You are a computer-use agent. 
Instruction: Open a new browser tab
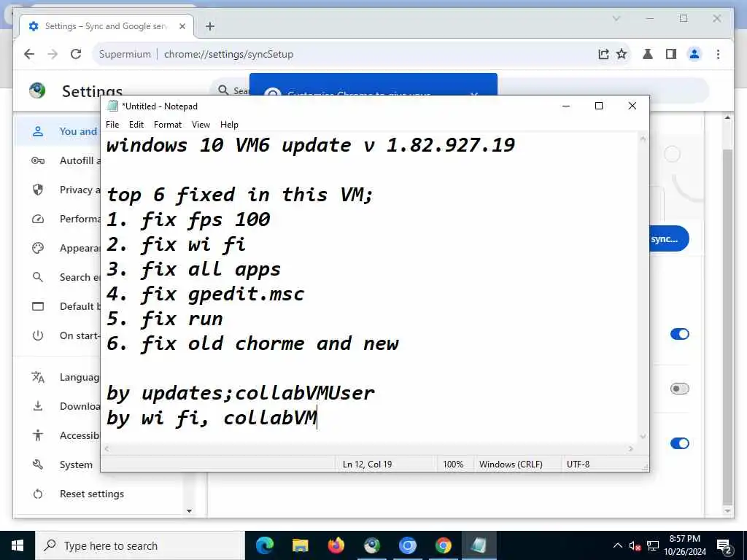(209, 26)
